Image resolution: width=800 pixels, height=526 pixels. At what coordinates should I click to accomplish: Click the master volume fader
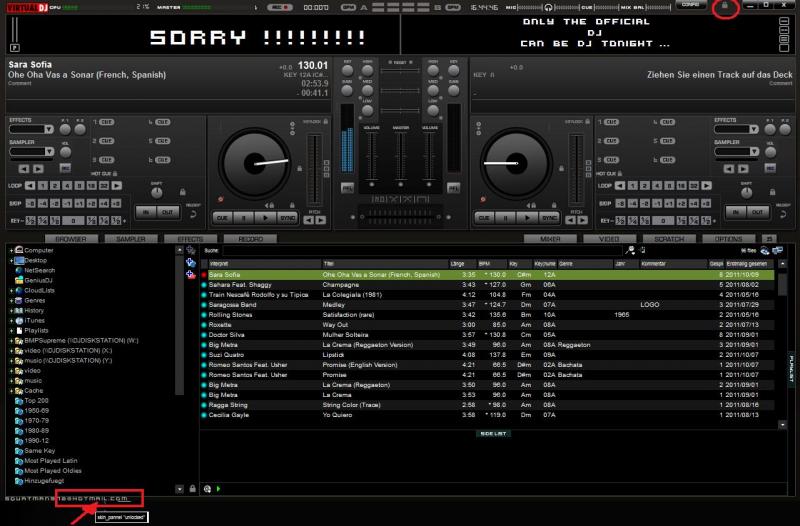tap(401, 157)
